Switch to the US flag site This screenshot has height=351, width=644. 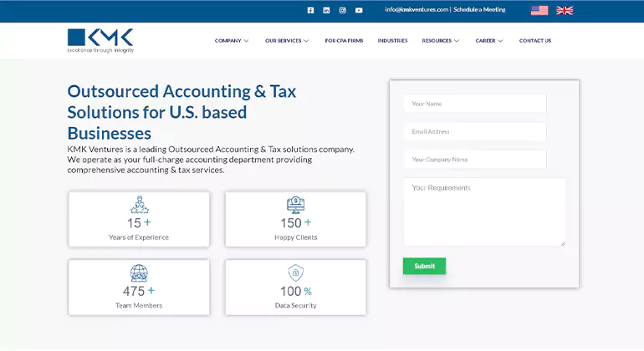coord(539,10)
